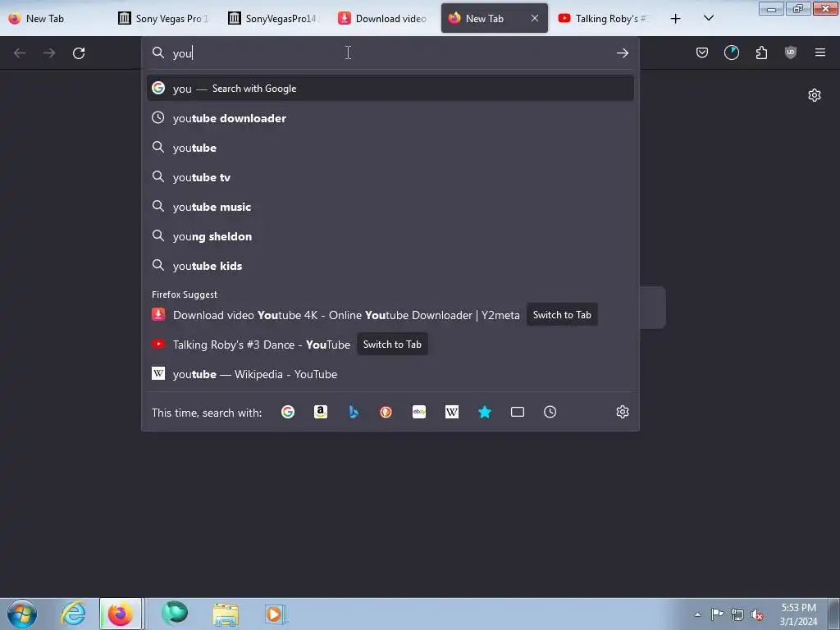The width and height of the screenshot is (840, 630).
Task: Open the uBlock Origin shield icon
Action: (x=790, y=52)
